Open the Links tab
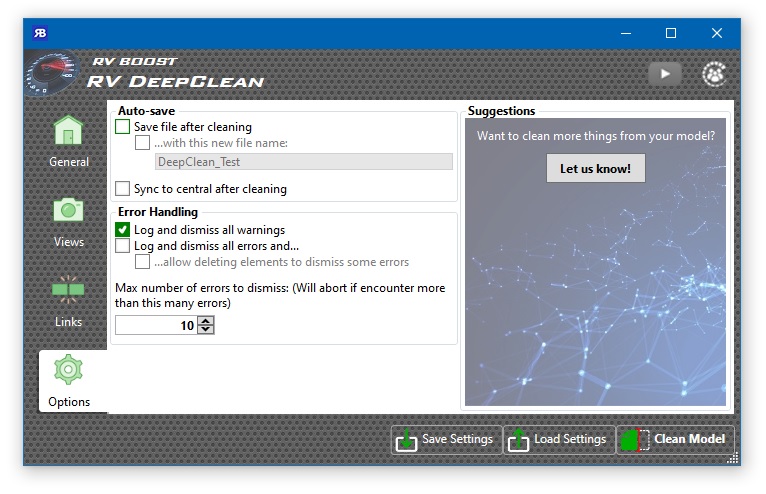The width and height of the screenshot is (766, 494). (x=69, y=301)
